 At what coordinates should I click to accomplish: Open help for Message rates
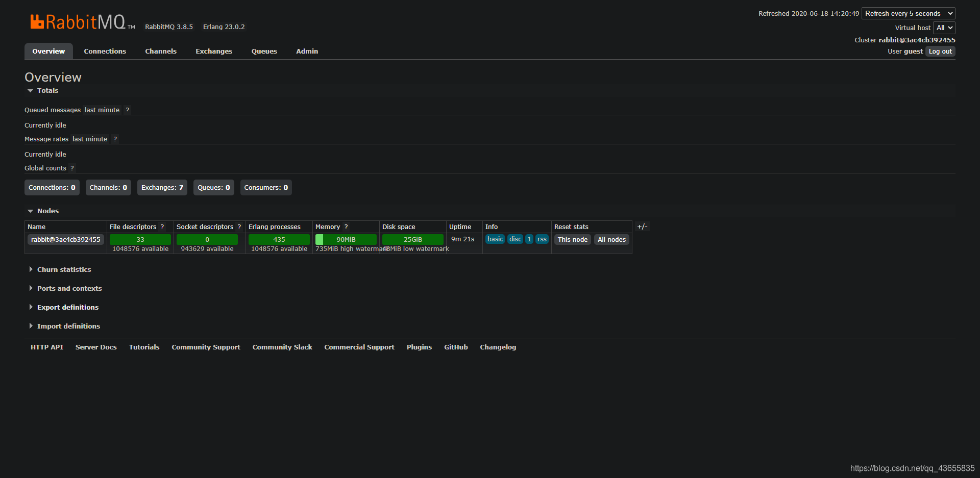click(x=115, y=139)
